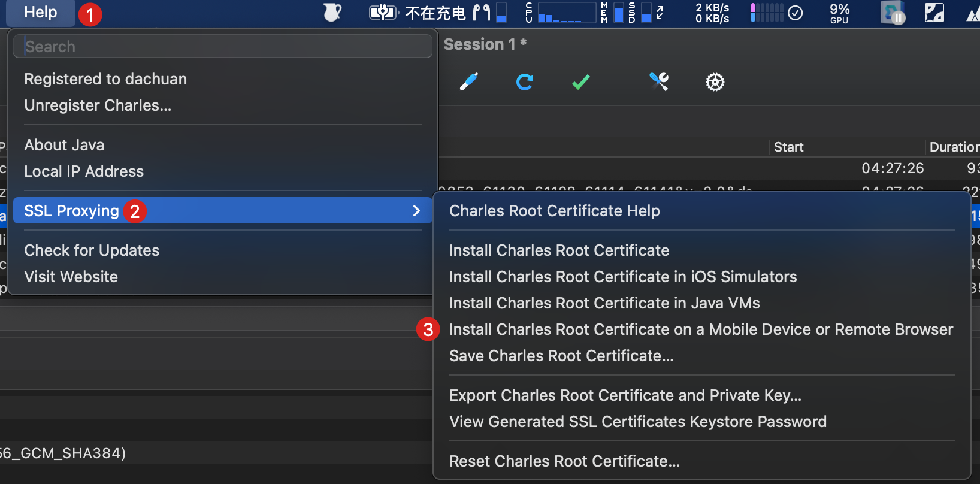Open the Settings gear icon
Viewport: 980px width, 484px height.
point(715,82)
